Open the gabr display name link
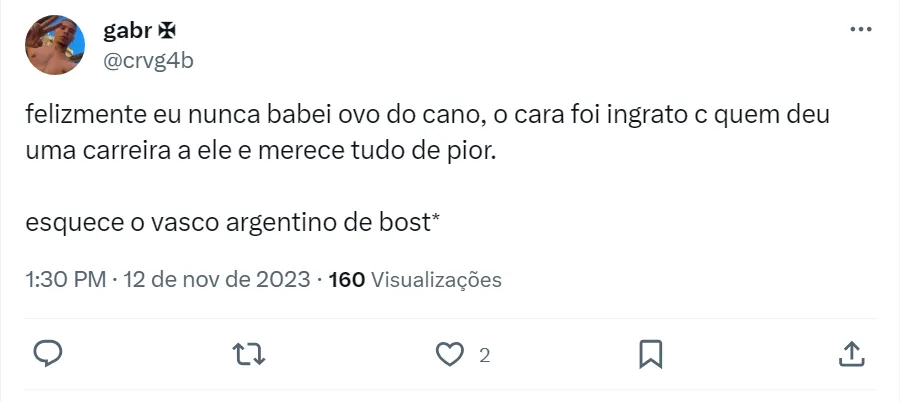 [125, 31]
